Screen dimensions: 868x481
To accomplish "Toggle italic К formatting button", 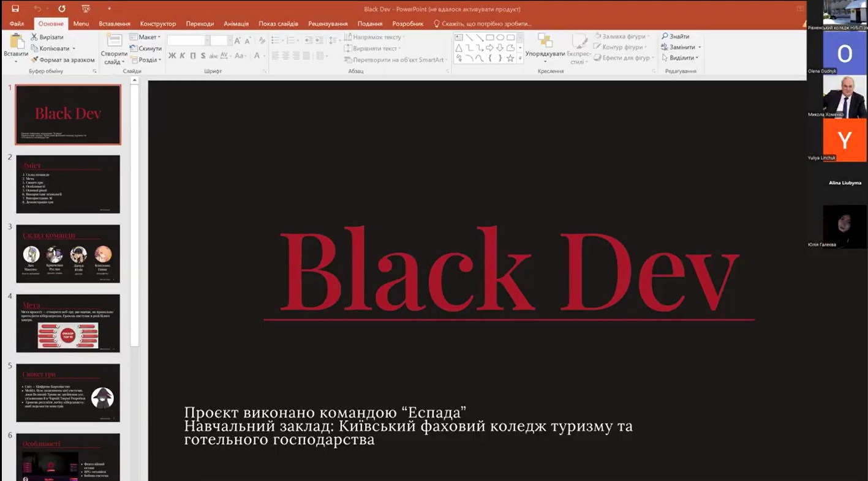I will (x=183, y=56).
